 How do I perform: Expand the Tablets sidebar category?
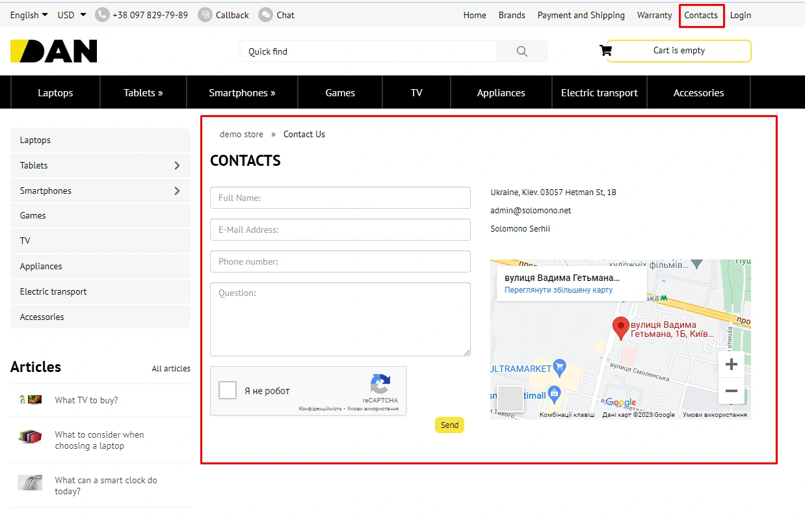pos(177,166)
